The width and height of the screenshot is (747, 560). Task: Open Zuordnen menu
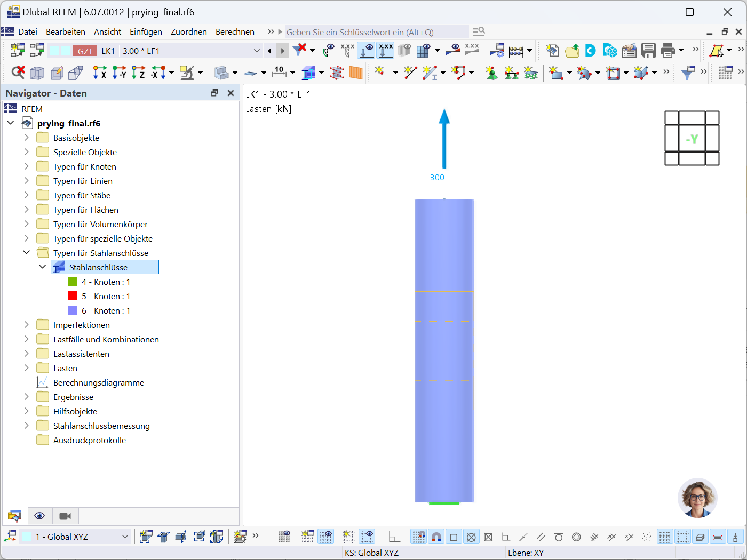click(x=189, y=32)
